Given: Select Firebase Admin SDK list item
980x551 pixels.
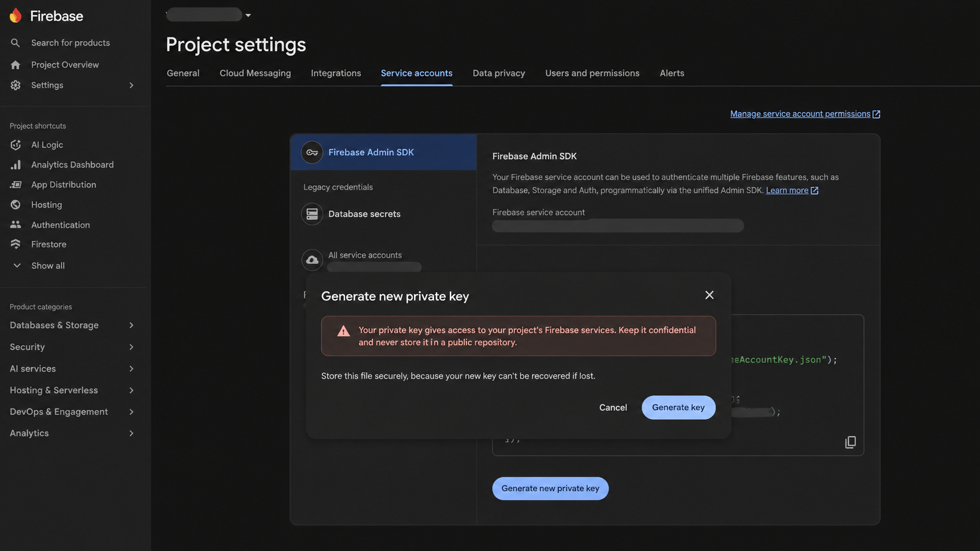Looking at the screenshot, I should pyautogui.click(x=383, y=152).
